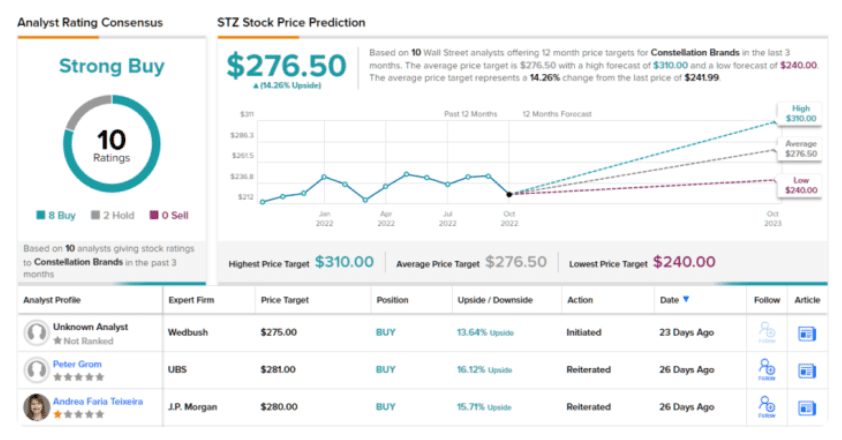Screen dimensions: 842x440
Task: Open the UBS rating article
Action: pyautogui.click(x=807, y=369)
